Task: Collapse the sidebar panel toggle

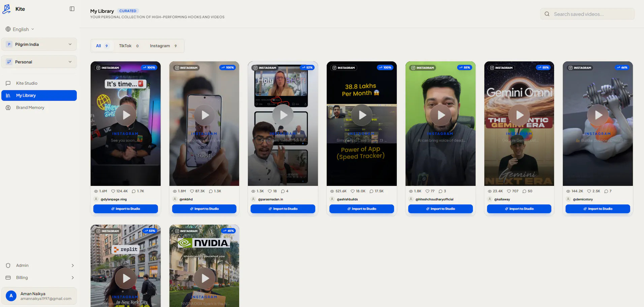Action: [x=72, y=9]
